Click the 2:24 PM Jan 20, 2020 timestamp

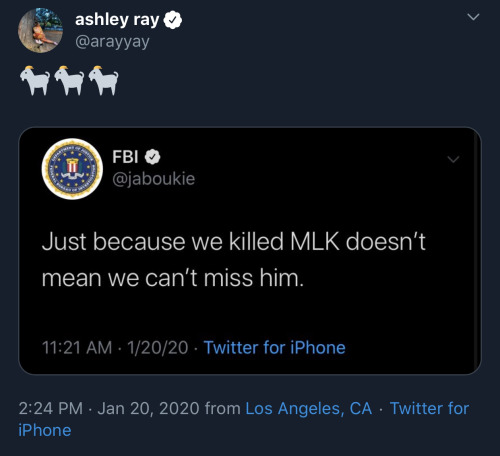109,408
